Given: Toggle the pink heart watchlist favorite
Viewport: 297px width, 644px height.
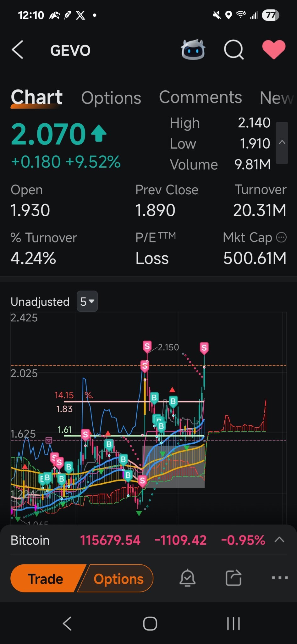Looking at the screenshot, I should click(274, 50).
